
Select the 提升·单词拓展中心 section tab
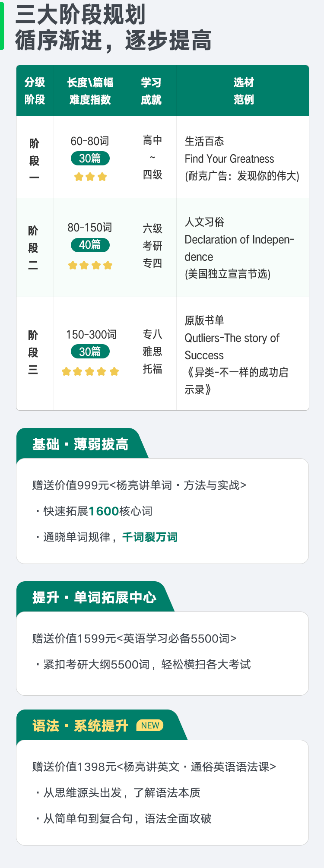[x=94, y=597]
